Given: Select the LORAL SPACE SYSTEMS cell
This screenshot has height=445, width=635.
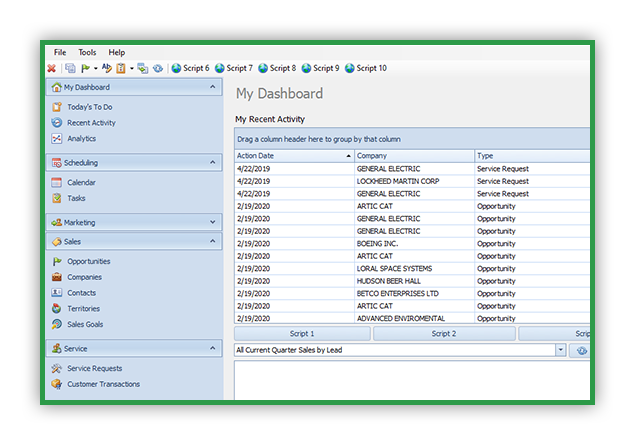Looking at the screenshot, I should coord(414,268).
